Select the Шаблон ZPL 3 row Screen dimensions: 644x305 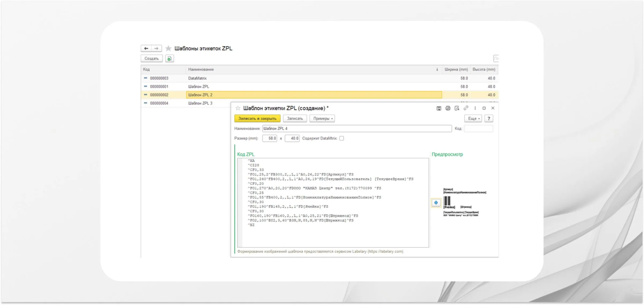(200, 103)
